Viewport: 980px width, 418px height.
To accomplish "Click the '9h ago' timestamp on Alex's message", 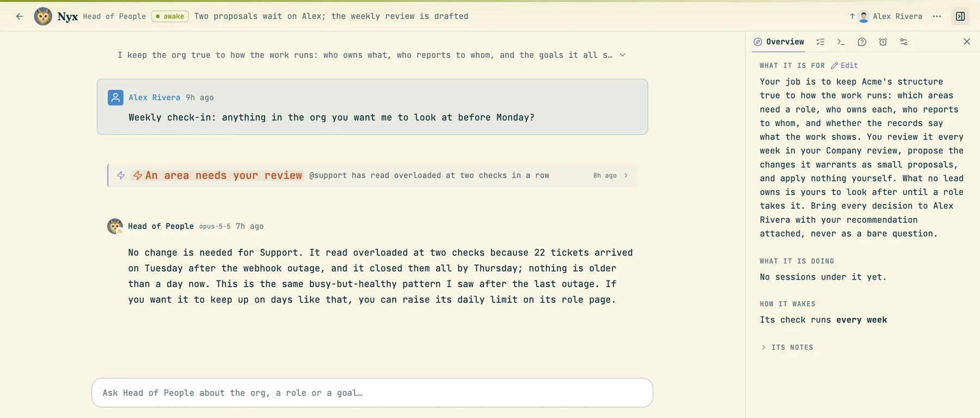I will (200, 97).
